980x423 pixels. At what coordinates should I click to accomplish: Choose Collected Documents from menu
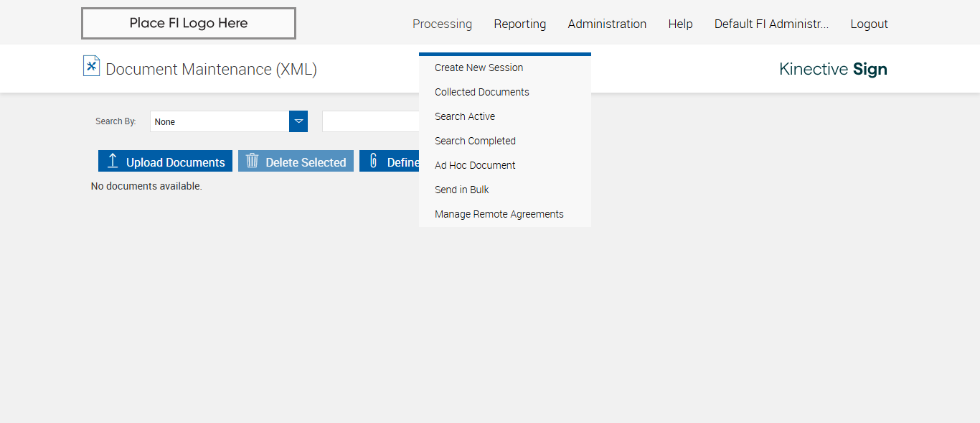[481, 92]
